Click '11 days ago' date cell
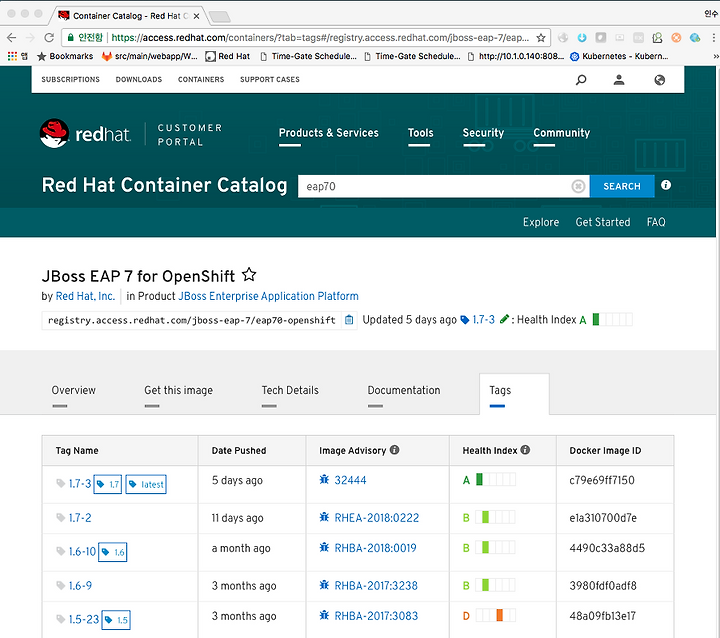The height and width of the screenshot is (638, 720). point(237,518)
